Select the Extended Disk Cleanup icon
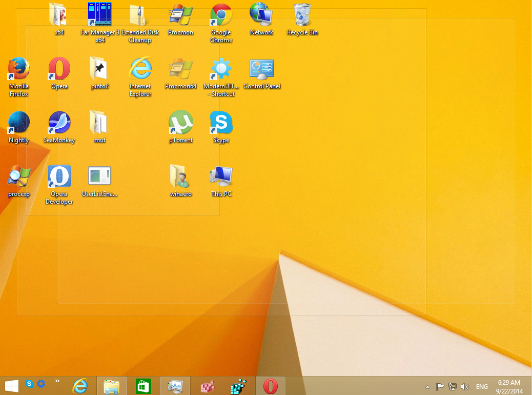 [140, 23]
